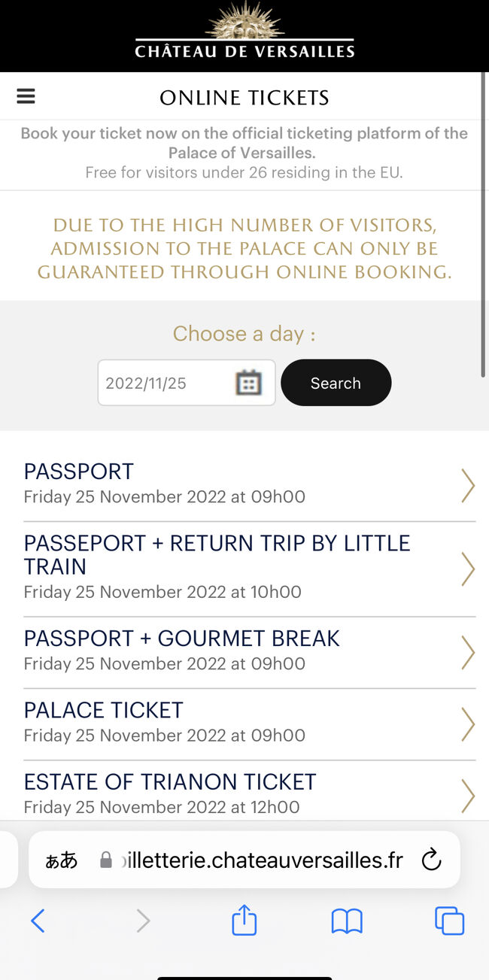Screen dimensions: 489x980
Task: Tap the Château de Versailles logo
Action: [244, 32]
